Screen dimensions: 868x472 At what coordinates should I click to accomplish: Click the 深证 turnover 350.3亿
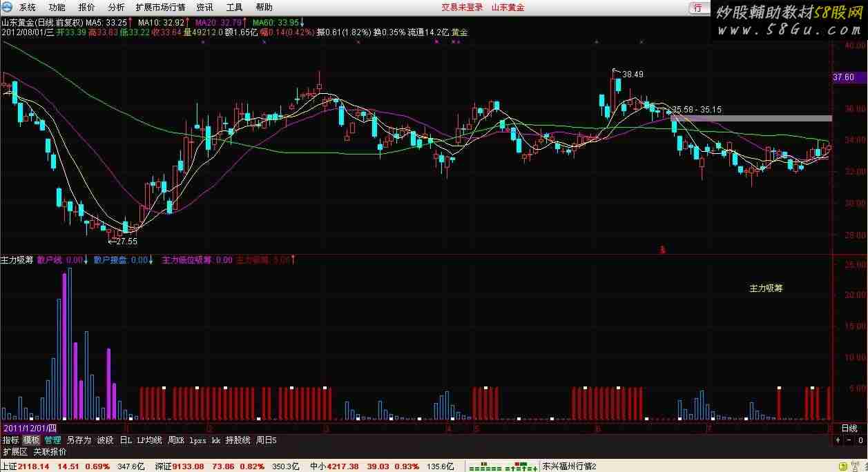pos(286,466)
